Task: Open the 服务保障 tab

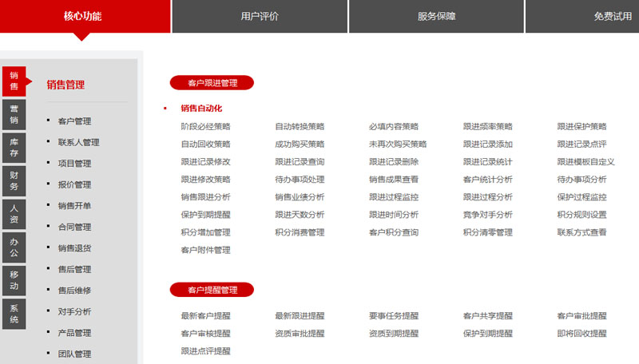Action: click(x=436, y=16)
